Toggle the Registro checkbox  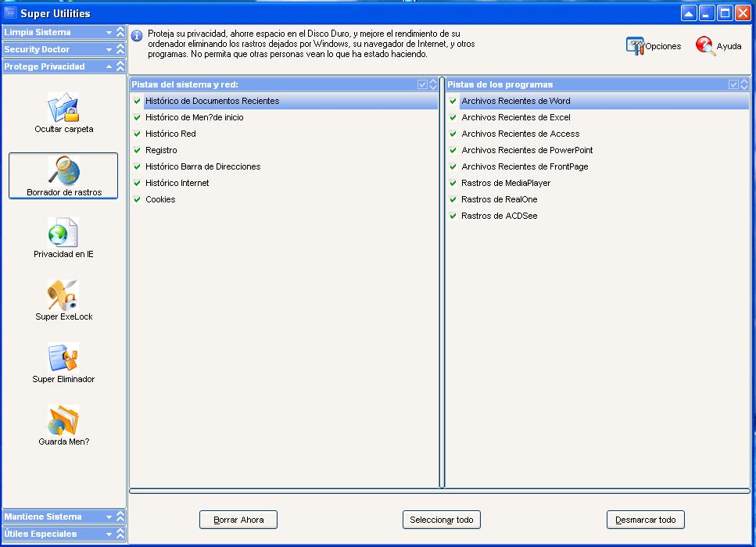click(x=137, y=150)
